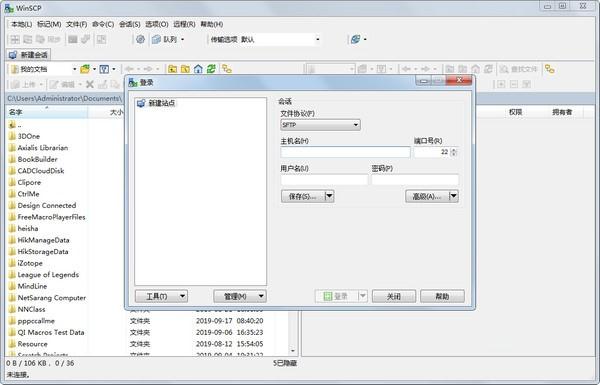Open the 会话(S) menu
Image resolution: width=600 pixels, height=385 pixels.
[x=130, y=24]
